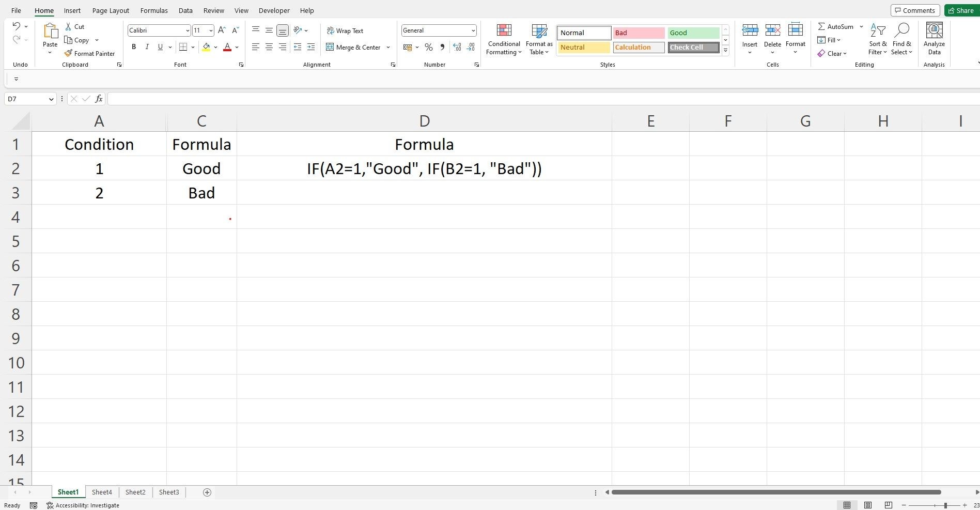The width and height of the screenshot is (980, 510).
Task: Toggle Bold formatting
Action: coord(134,47)
